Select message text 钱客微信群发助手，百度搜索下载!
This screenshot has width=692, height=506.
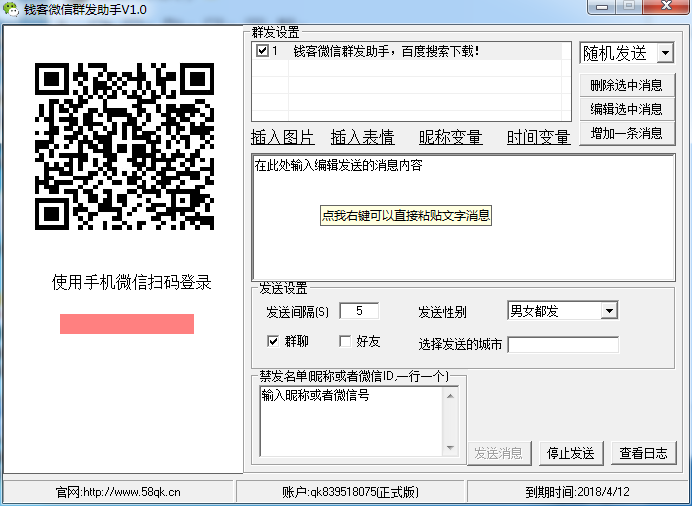pyautogui.click(x=386, y=51)
